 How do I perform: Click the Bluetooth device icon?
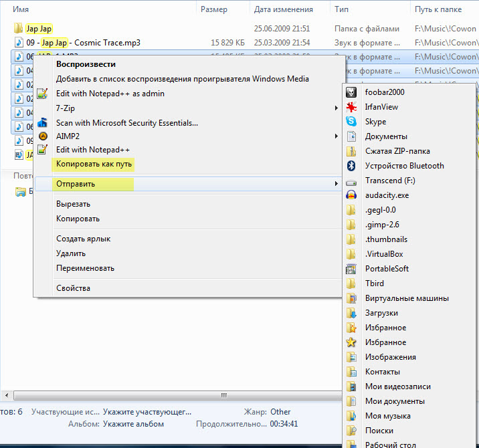click(x=351, y=166)
